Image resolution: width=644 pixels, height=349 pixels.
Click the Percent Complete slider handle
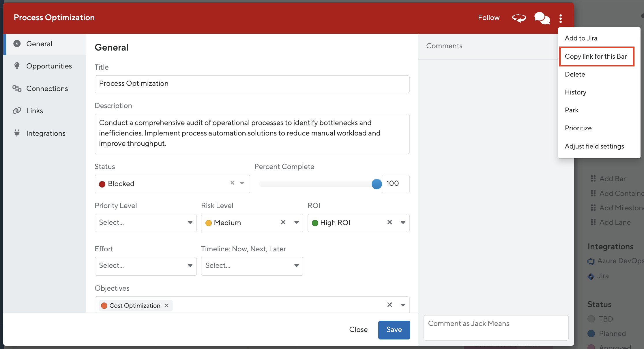pos(377,184)
